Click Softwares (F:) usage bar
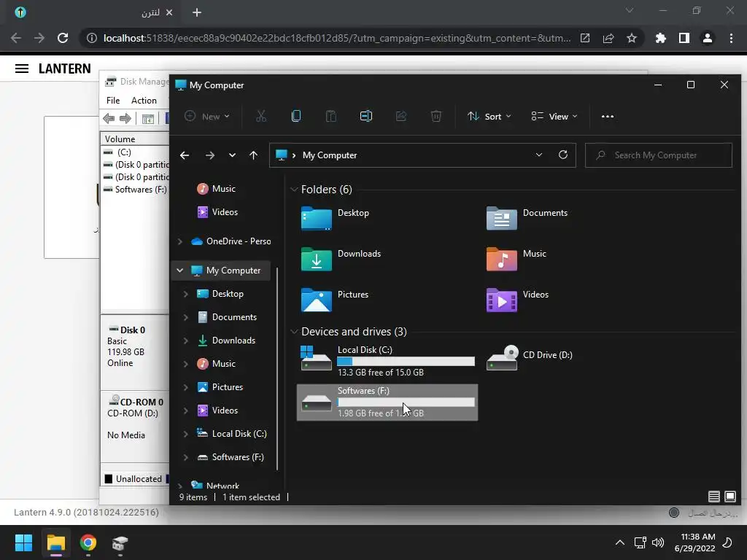Viewport: 747px width, 560px height. click(x=406, y=402)
